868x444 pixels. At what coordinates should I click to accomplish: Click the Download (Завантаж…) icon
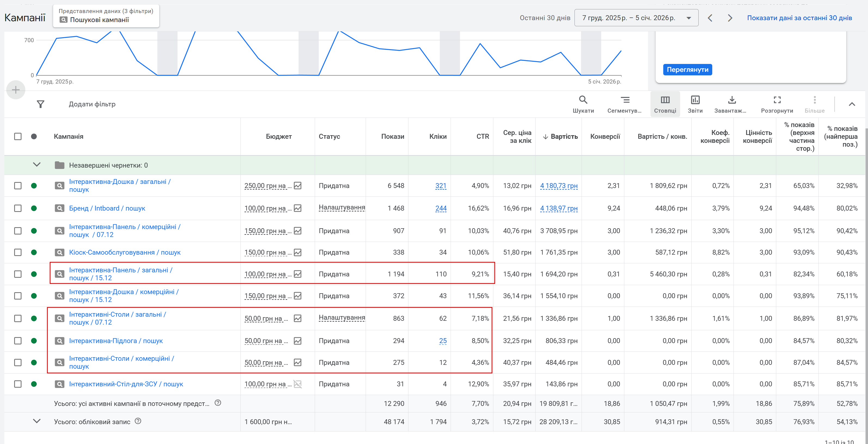[732, 100]
